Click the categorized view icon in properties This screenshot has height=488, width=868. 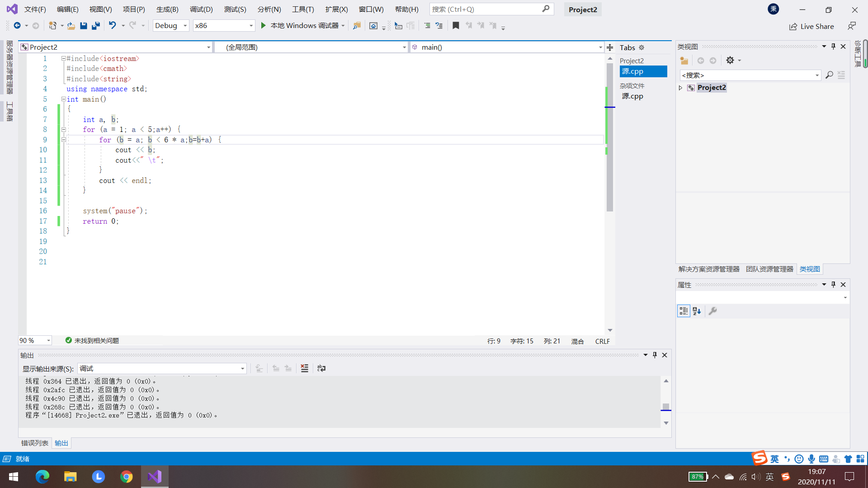[684, 311]
